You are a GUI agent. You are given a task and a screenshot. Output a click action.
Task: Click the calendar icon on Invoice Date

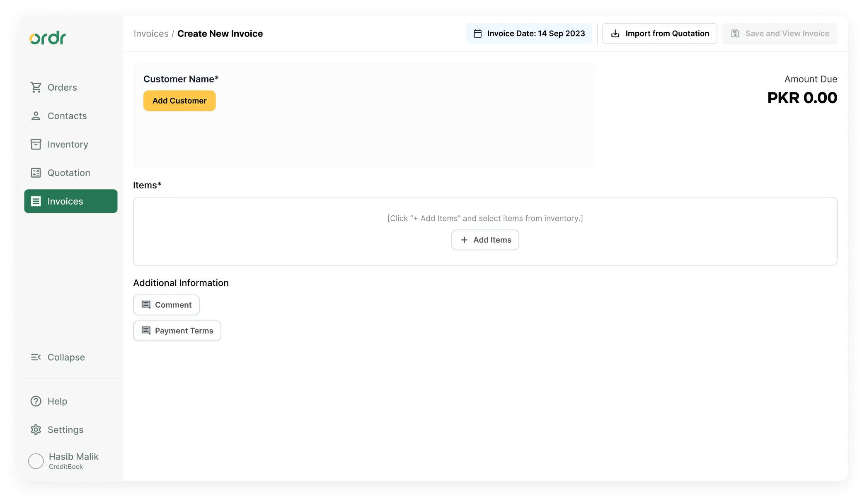pyautogui.click(x=478, y=33)
